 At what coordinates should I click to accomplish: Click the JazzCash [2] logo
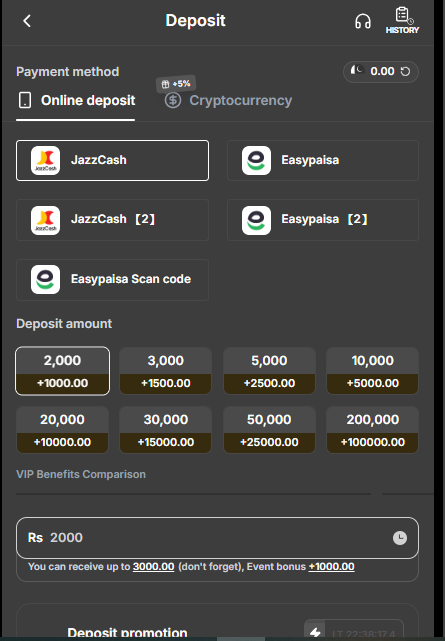click(45, 220)
